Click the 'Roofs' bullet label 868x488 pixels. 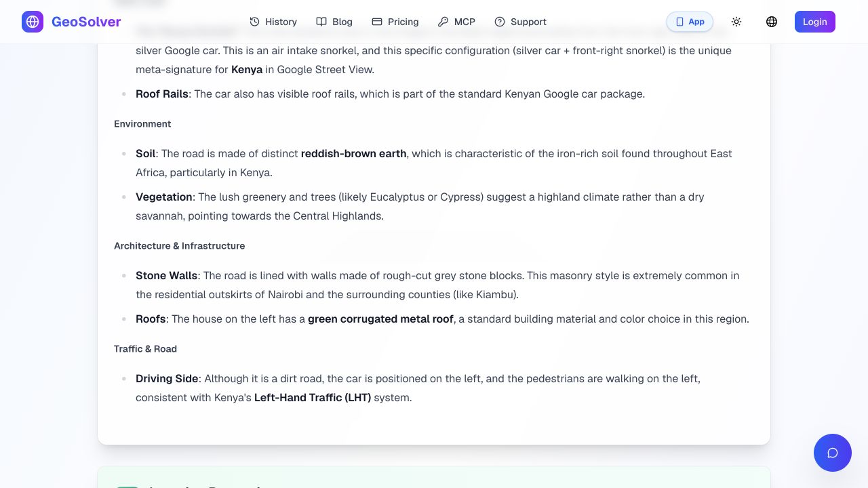151,319
